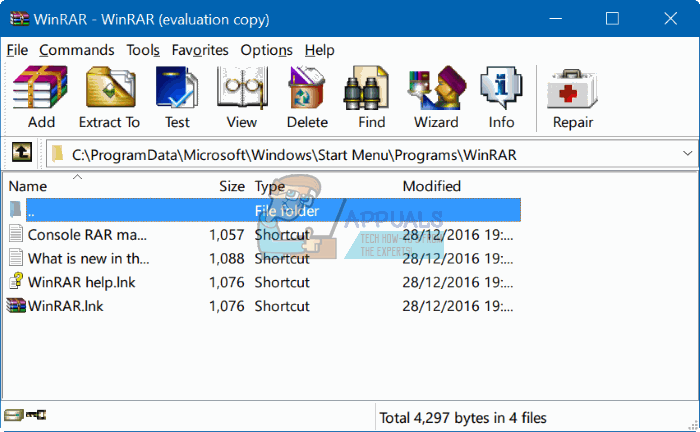Show archive Info

pyautogui.click(x=501, y=87)
